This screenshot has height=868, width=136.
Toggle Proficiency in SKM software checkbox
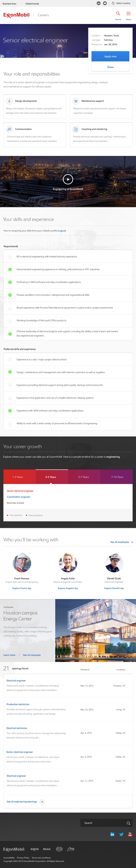click(x=10, y=282)
